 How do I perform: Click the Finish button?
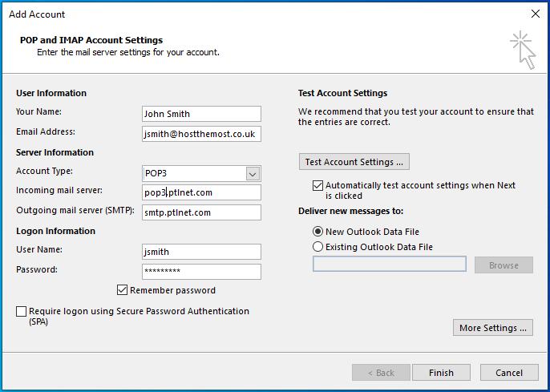[x=441, y=373]
